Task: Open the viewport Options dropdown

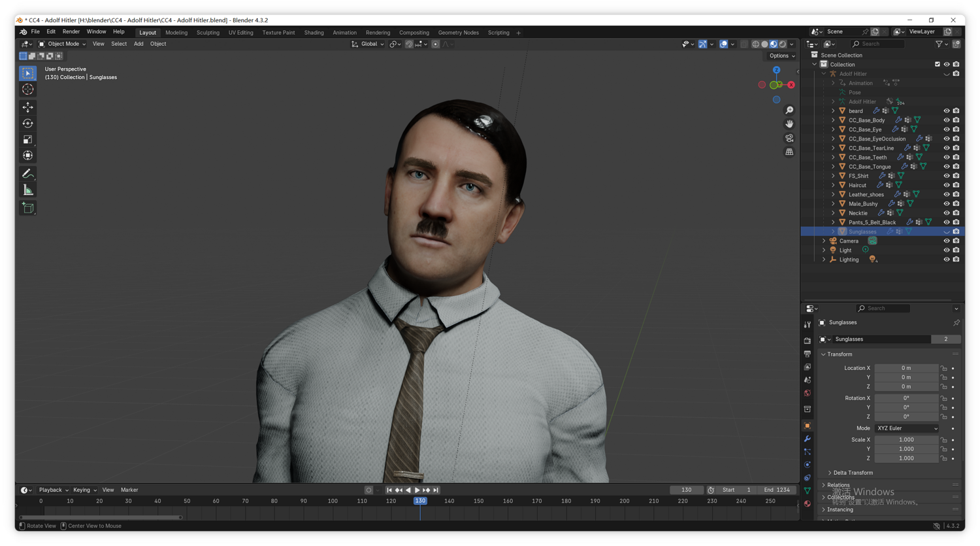Action: pos(782,56)
